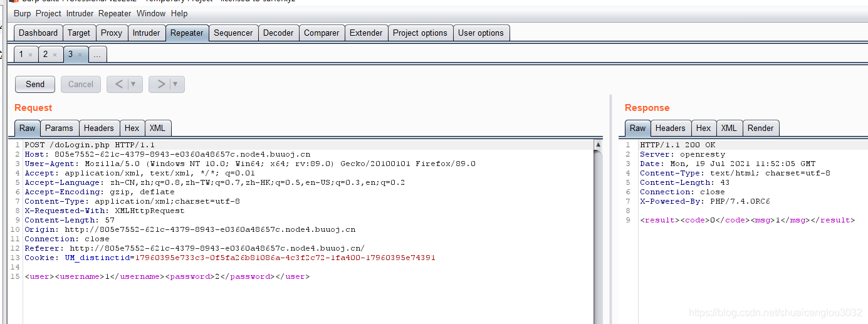Click the request editor scrollbar up arrow
Screen dimensions: 868x324
(x=598, y=145)
